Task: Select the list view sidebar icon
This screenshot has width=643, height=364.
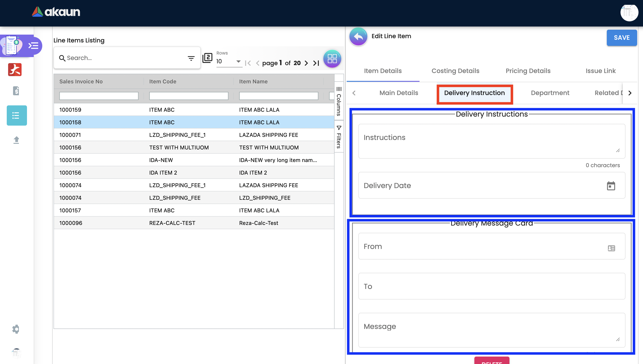Action: pos(16,115)
